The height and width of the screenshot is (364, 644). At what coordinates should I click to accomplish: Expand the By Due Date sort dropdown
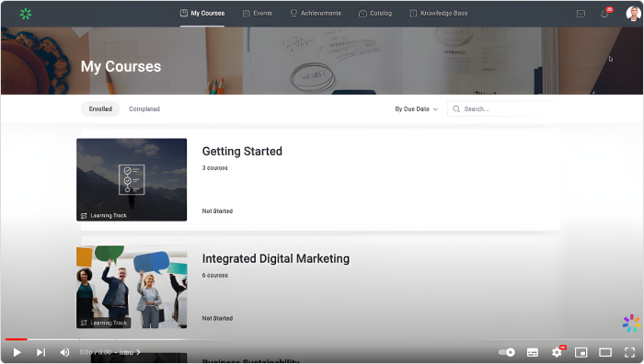click(417, 108)
